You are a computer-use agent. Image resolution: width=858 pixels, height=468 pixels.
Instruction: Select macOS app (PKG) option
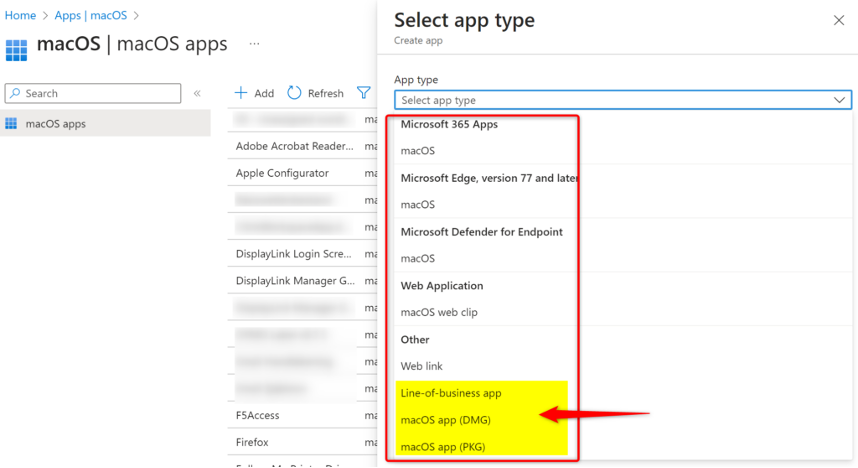pos(443,447)
